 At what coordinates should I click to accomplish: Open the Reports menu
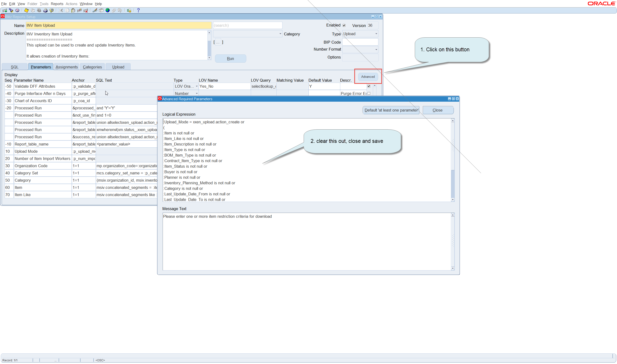[57, 4]
